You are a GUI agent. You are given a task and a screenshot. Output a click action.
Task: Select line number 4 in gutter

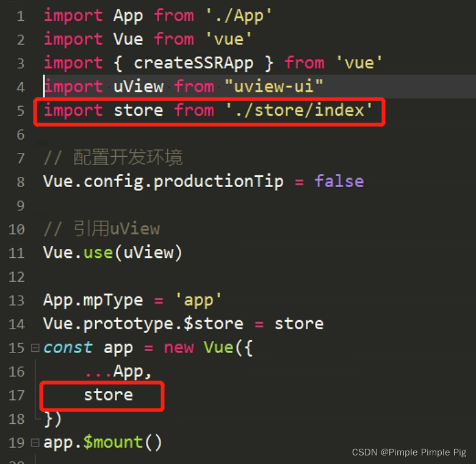[x=21, y=87]
